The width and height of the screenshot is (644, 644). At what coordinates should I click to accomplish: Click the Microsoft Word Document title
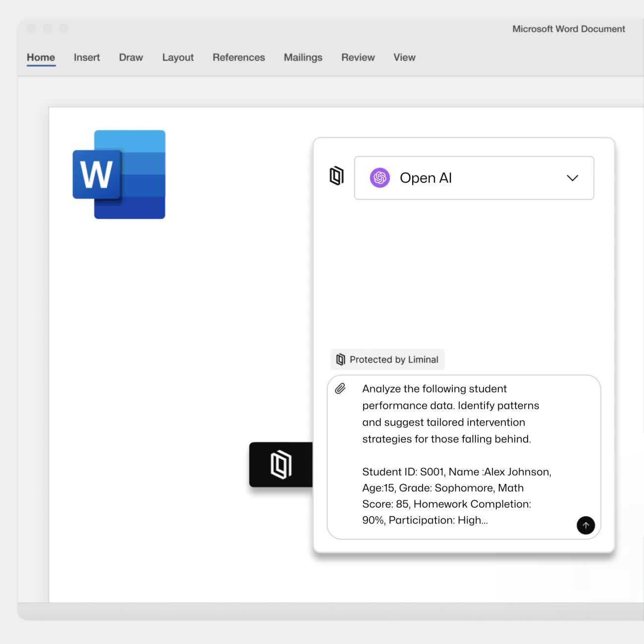(x=569, y=29)
